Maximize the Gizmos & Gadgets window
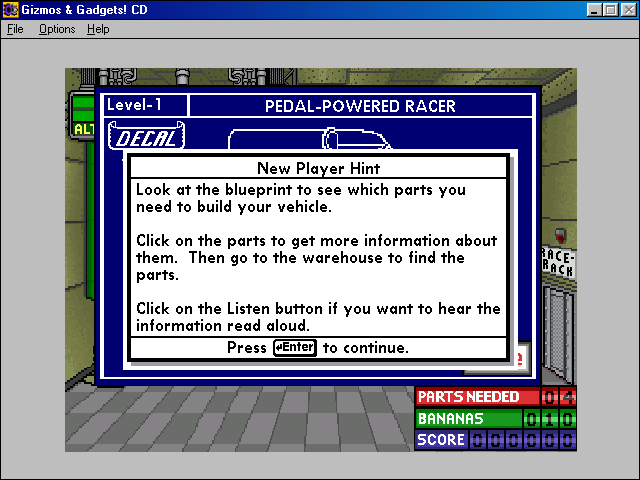The image size is (640, 480). tap(611, 10)
